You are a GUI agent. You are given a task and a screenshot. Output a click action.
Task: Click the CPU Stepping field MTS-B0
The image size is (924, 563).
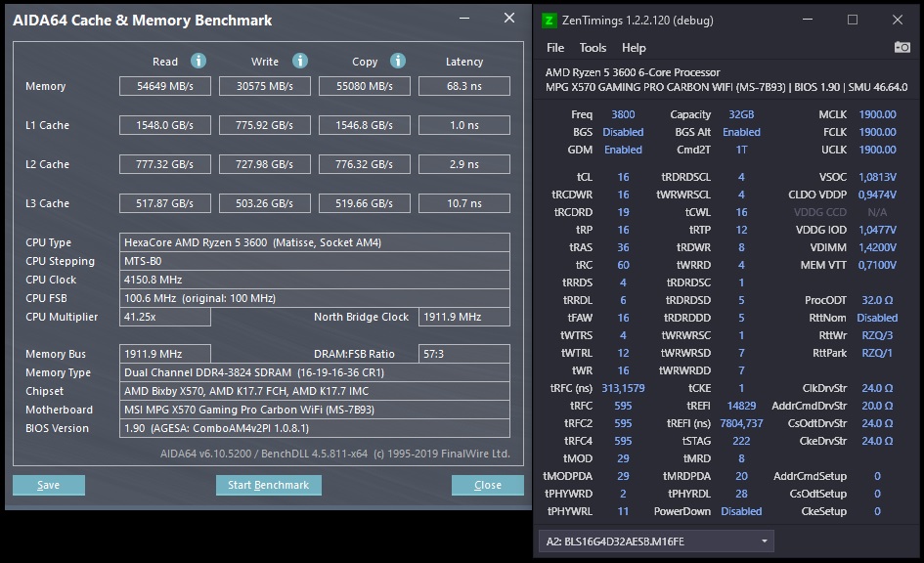pyautogui.click(x=315, y=261)
